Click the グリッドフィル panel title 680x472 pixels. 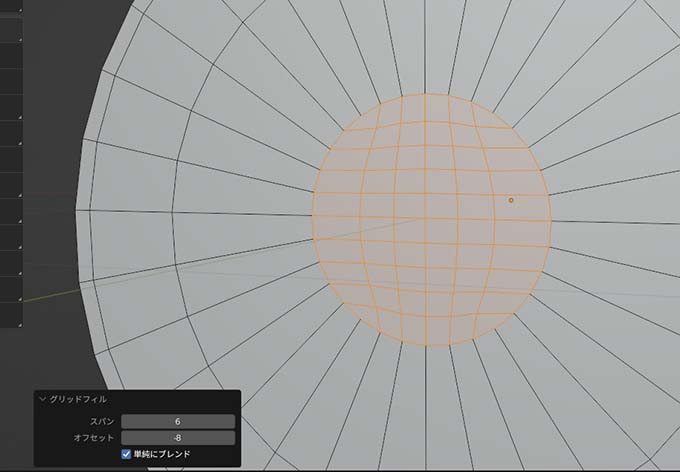[78, 399]
